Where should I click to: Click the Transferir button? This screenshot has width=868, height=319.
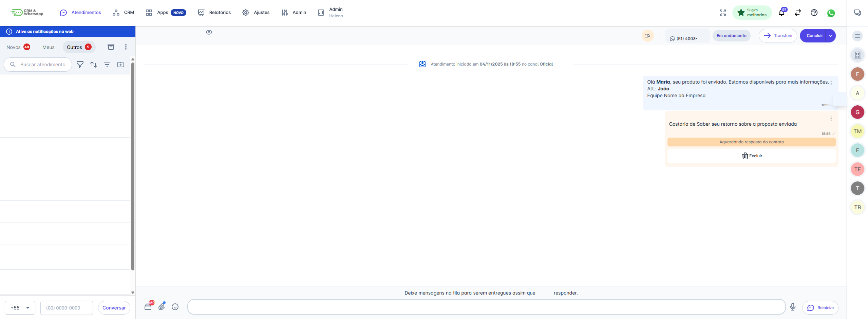[x=778, y=36]
